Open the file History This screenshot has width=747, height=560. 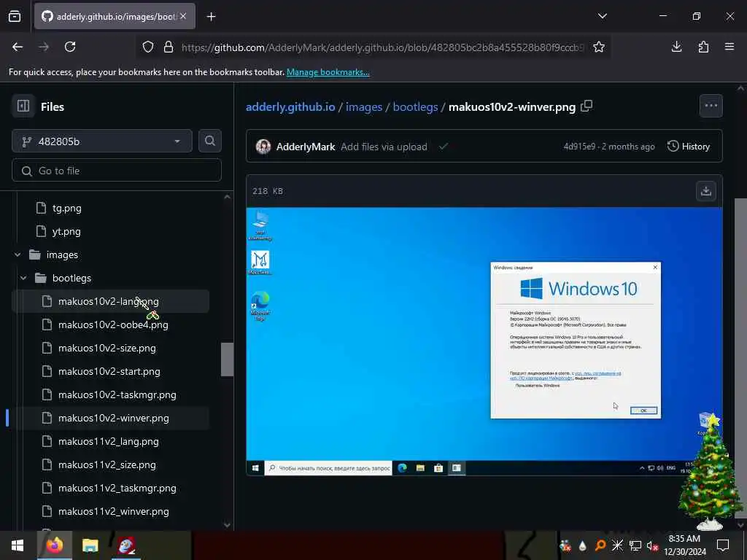click(689, 146)
